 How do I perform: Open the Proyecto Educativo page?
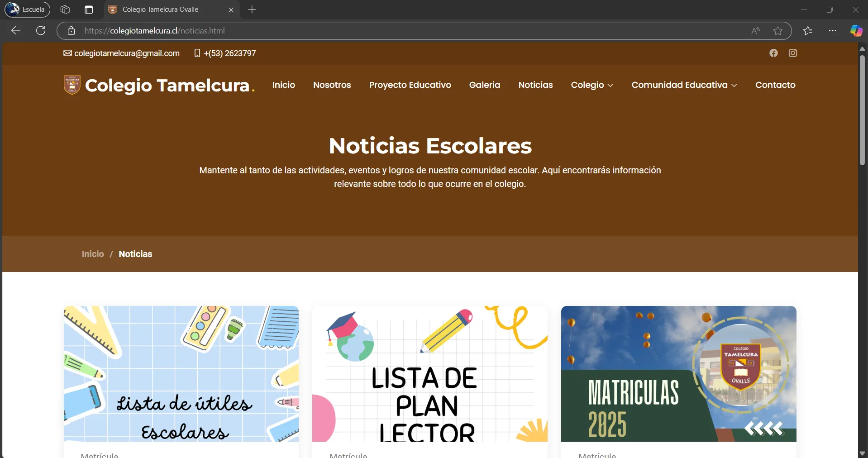click(410, 85)
